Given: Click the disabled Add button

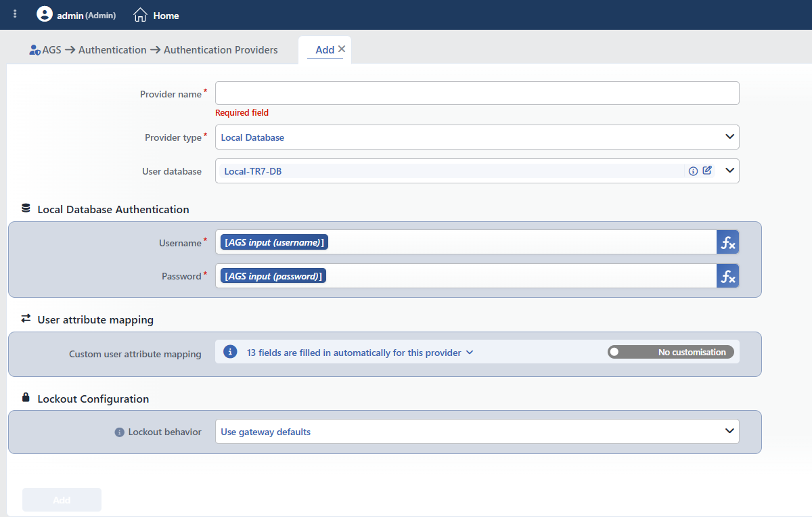Looking at the screenshot, I should [x=62, y=500].
